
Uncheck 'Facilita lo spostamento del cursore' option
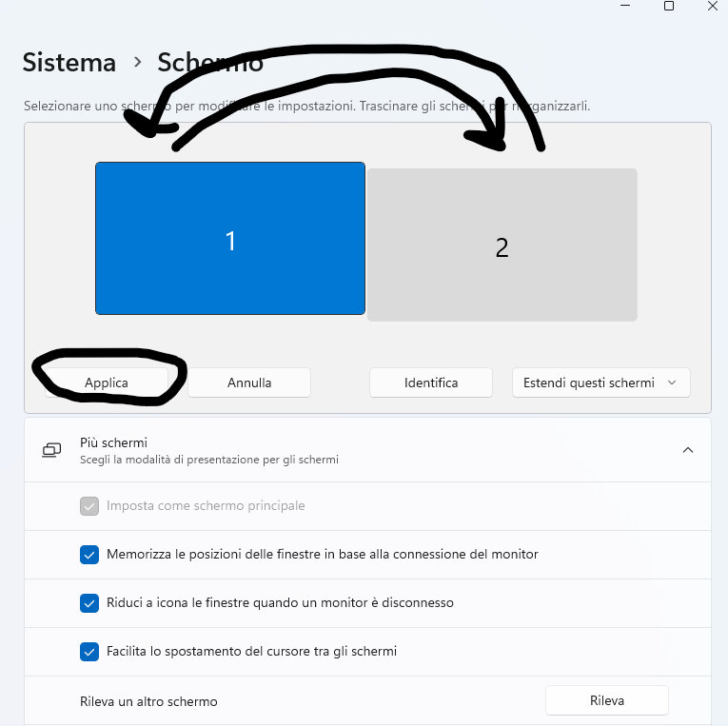89,652
